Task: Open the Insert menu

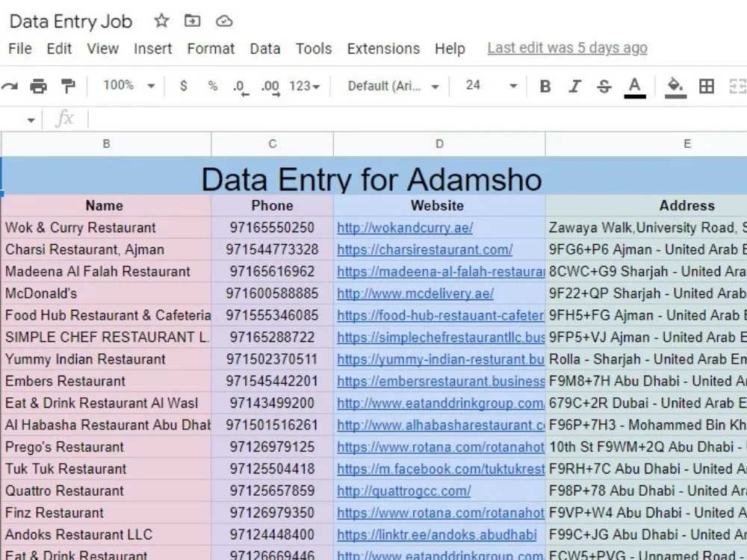Action: pyautogui.click(x=152, y=49)
